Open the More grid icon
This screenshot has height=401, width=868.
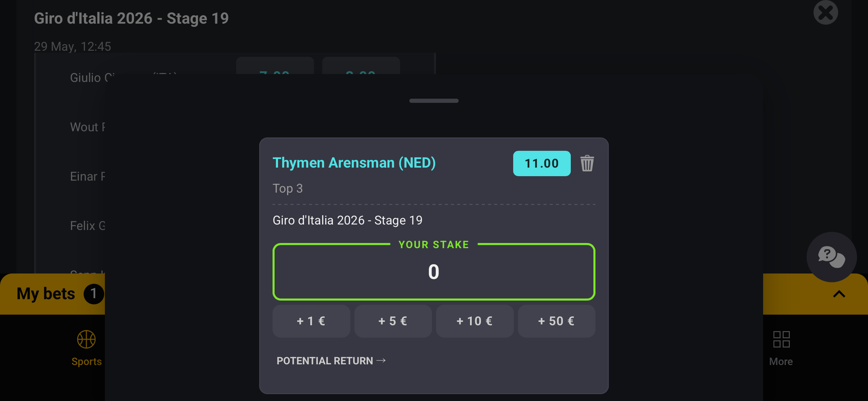(x=781, y=339)
